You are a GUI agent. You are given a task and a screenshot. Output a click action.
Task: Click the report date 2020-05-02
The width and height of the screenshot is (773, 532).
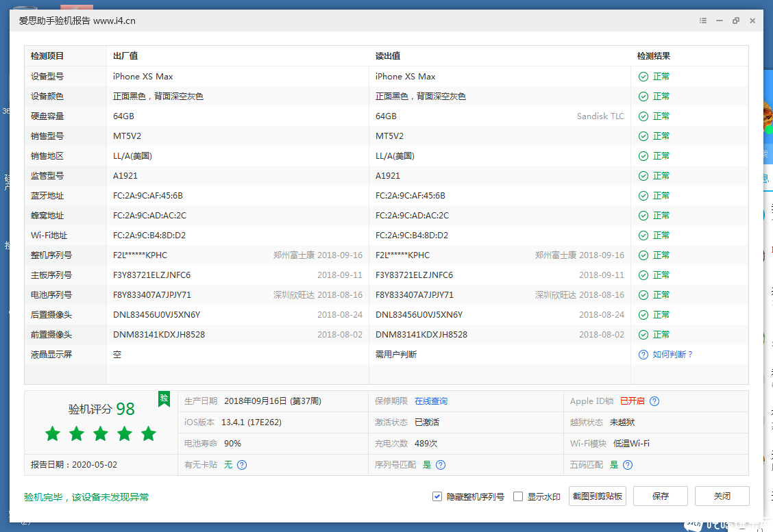coord(95,464)
